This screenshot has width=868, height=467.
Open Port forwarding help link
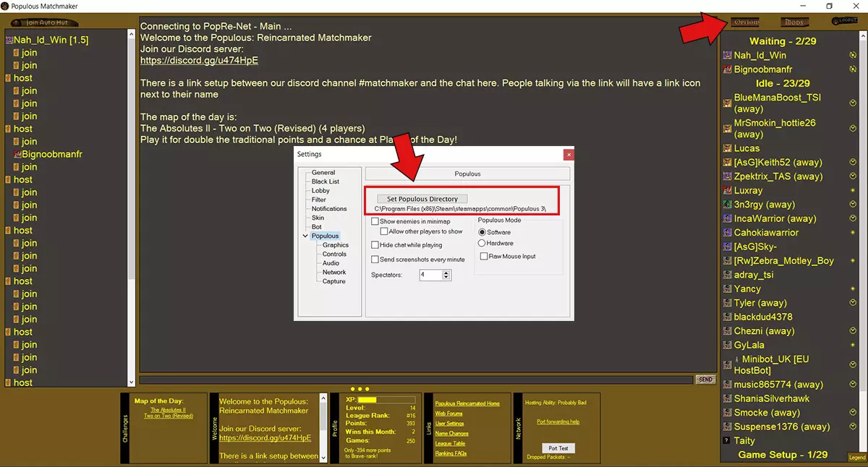coord(558,421)
